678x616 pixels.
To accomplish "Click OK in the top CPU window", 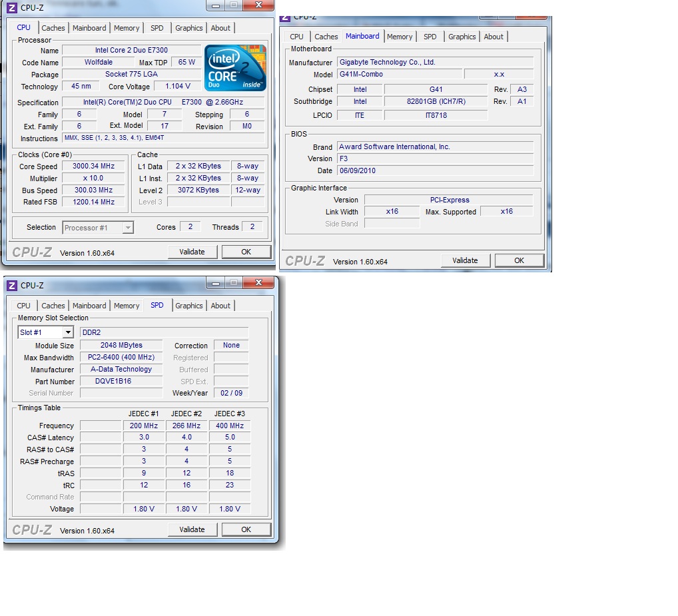I will tap(246, 252).
